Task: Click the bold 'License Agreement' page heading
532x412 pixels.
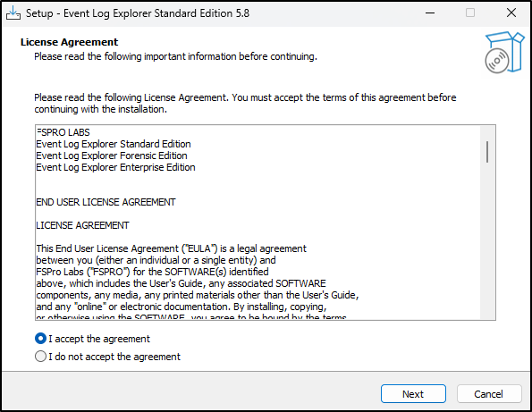Action: click(69, 42)
